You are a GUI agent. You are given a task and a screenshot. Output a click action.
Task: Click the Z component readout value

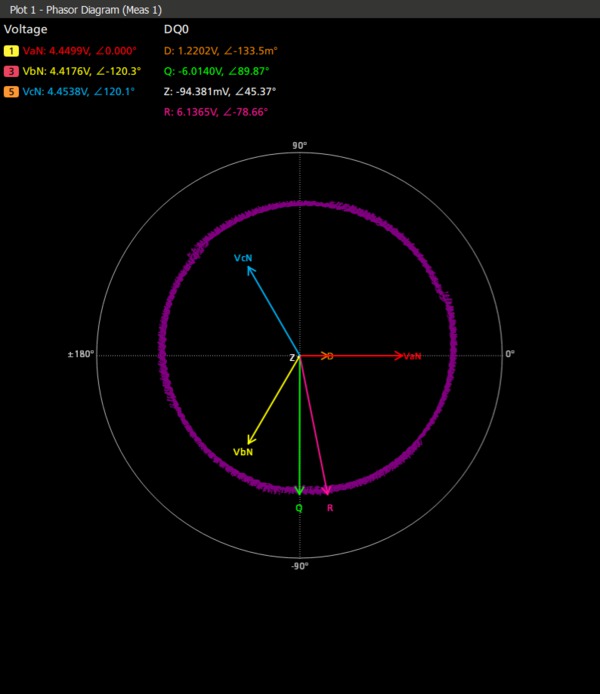[220, 91]
